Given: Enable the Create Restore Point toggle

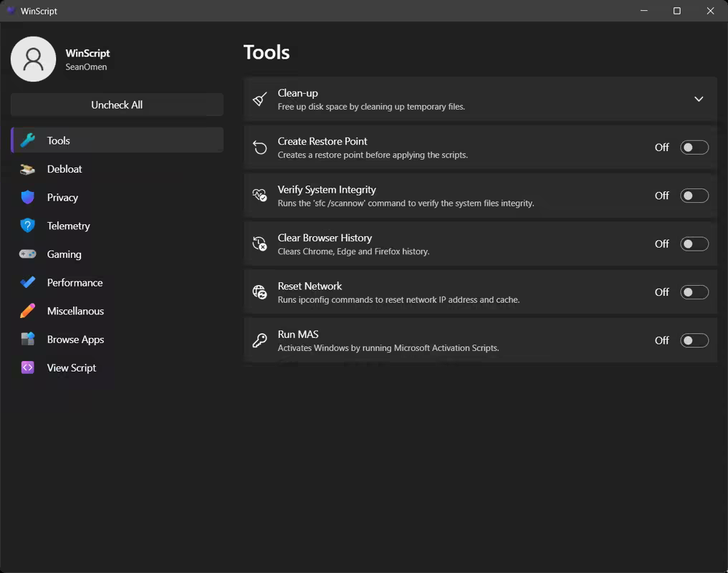Looking at the screenshot, I should [x=694, y=148].
